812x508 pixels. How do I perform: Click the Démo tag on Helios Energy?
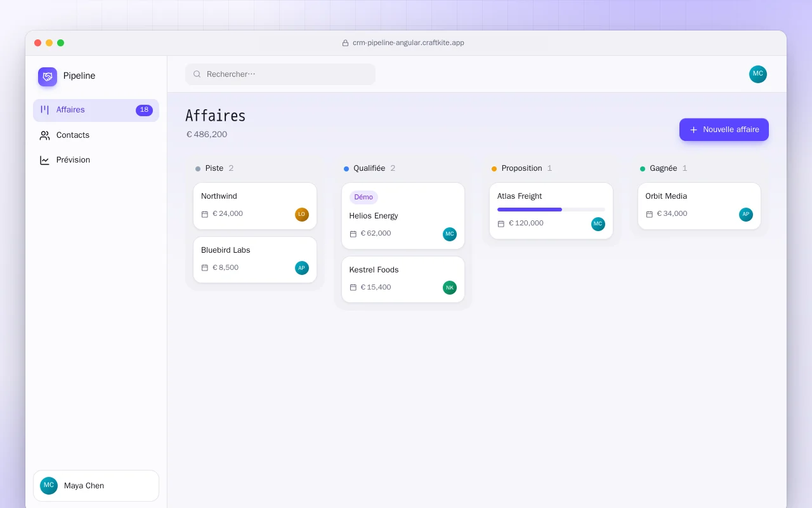pyautogui.click(x=363, y=197)
